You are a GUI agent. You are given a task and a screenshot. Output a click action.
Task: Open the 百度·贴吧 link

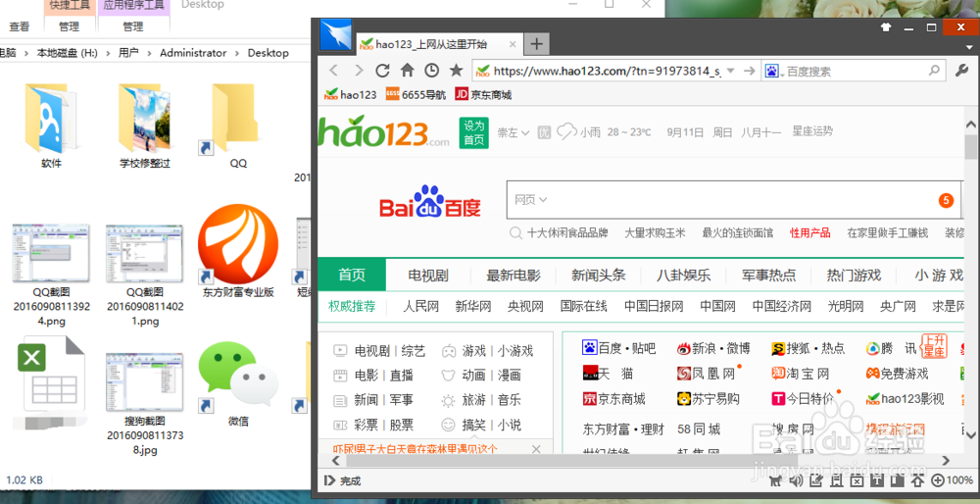point(618,348)
